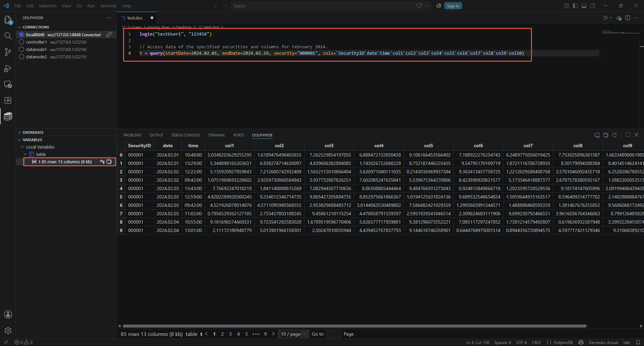Open the Accounts menu icon

(8, 314)
